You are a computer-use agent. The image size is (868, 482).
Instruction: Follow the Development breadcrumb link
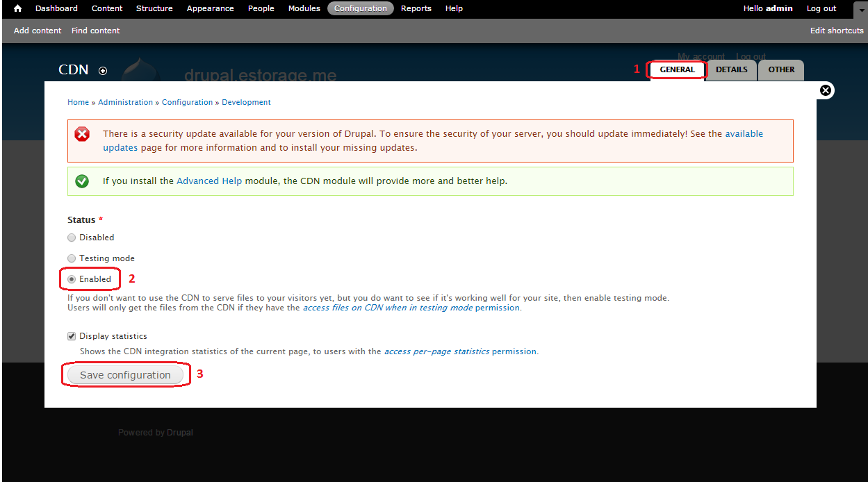coord(247,102)
